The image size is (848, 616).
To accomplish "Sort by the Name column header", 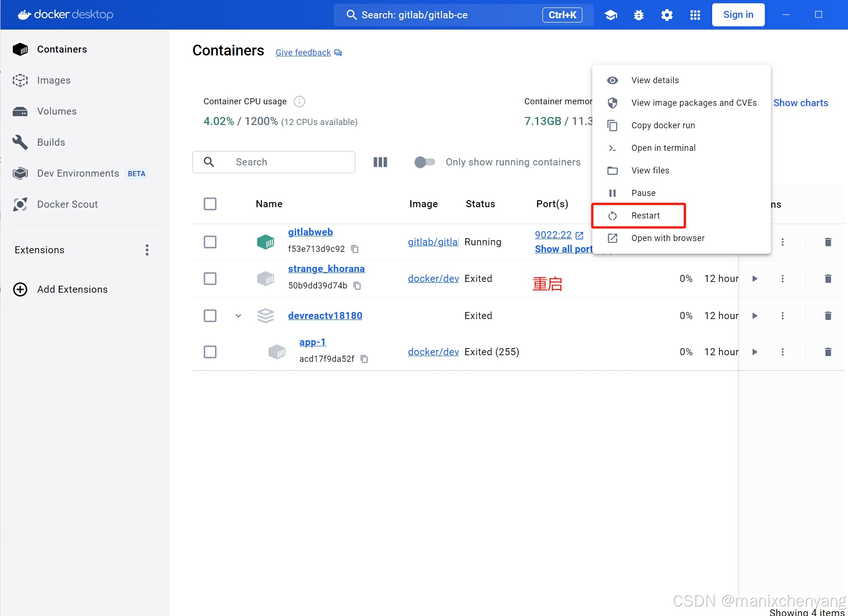I will [x=269, y=204].
